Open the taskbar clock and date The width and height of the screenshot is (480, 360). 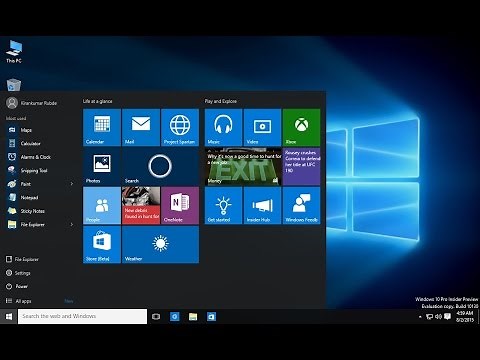point(465,316)
